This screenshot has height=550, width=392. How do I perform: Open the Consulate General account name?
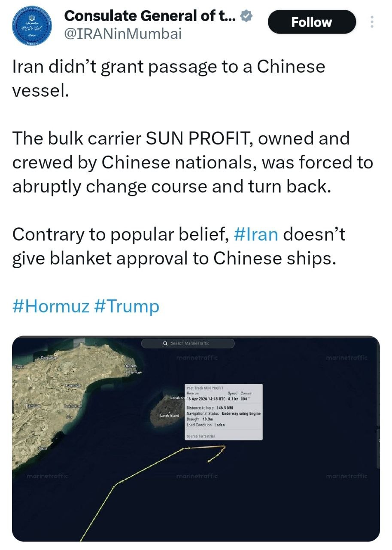pyautogui.click(x=149, y=16)
